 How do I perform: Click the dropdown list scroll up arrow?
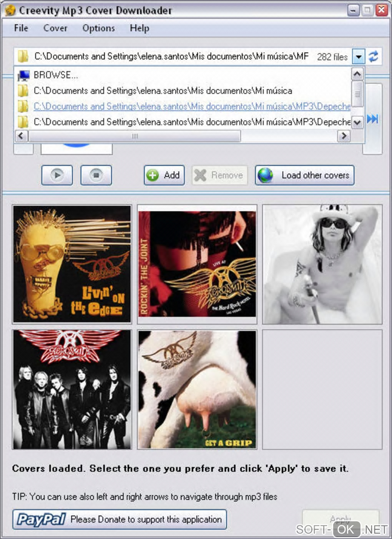[x=357, y=74]
